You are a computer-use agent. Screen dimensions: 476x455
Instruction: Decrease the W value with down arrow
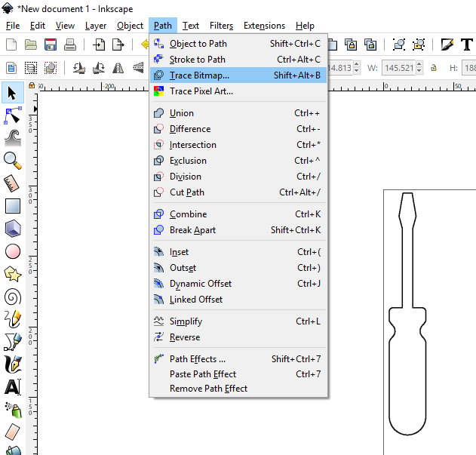(419, 71)
